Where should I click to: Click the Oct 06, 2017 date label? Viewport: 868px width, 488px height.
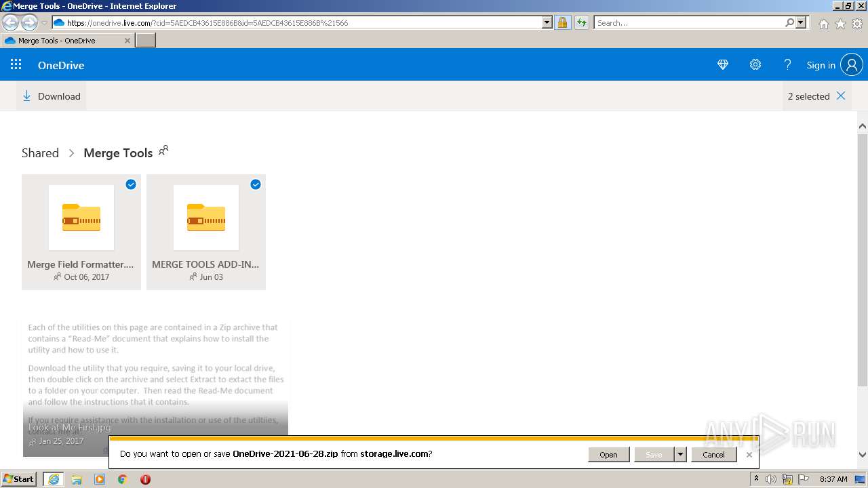coord(86,277)
